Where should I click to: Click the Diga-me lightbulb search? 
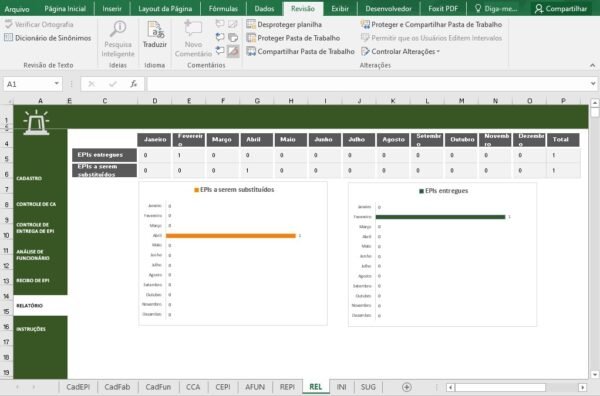496,8
